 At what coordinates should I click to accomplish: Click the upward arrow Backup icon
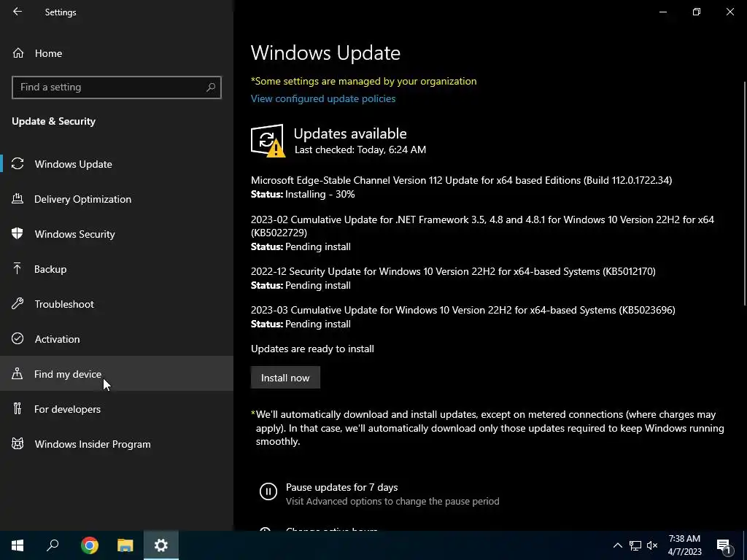(18, 268)
